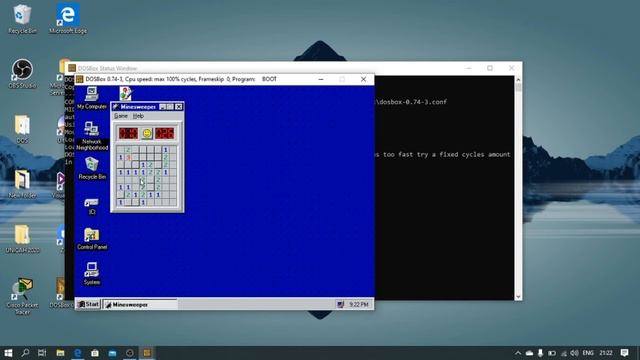
Task: Click scroll-down arrow in DOSBox Status Window
Action: coord(518,297)
